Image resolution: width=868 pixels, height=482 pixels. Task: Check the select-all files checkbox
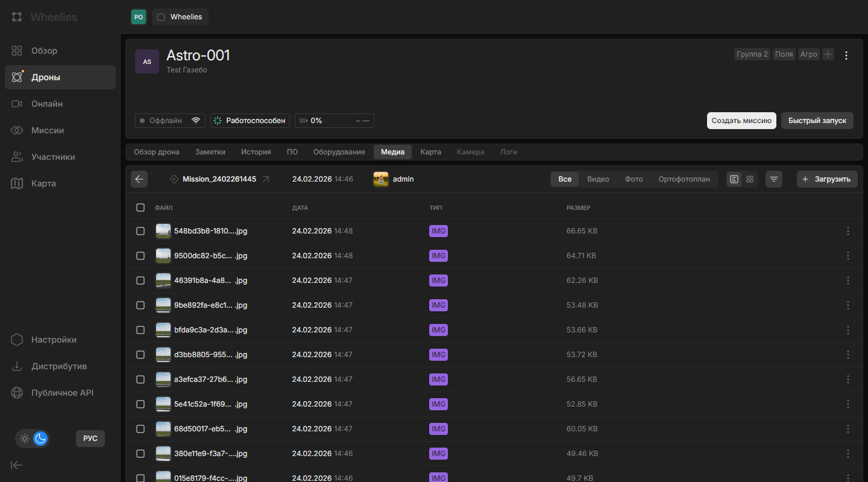click(140, 208)
